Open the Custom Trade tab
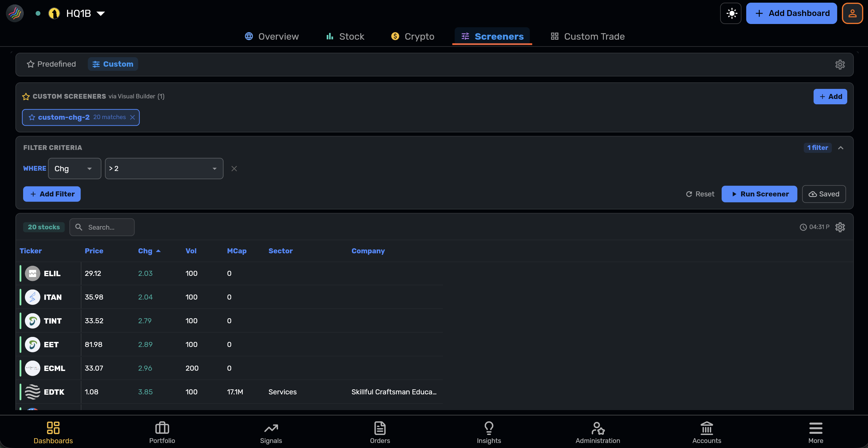868x448 pixels. coord(587,36)
